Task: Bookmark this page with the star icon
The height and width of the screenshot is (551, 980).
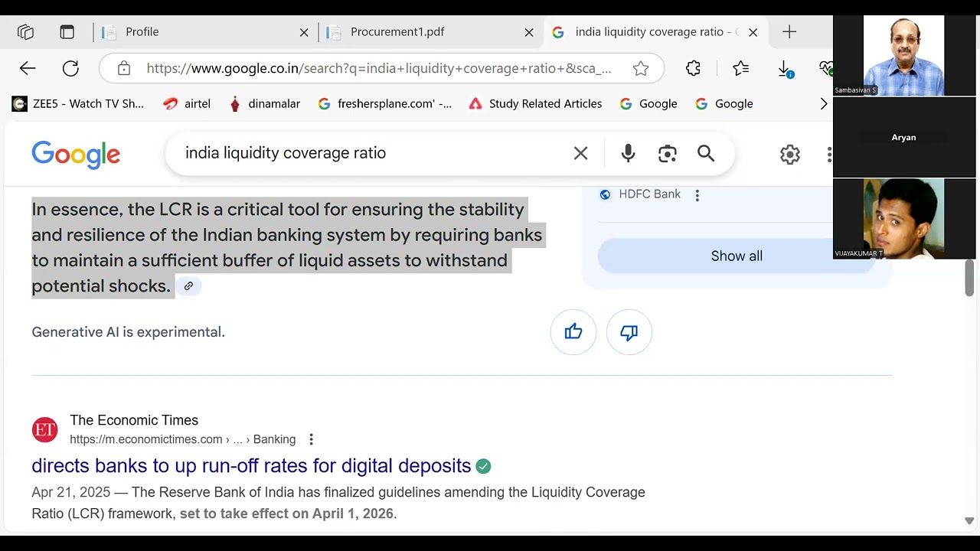Action: point(641,69)
